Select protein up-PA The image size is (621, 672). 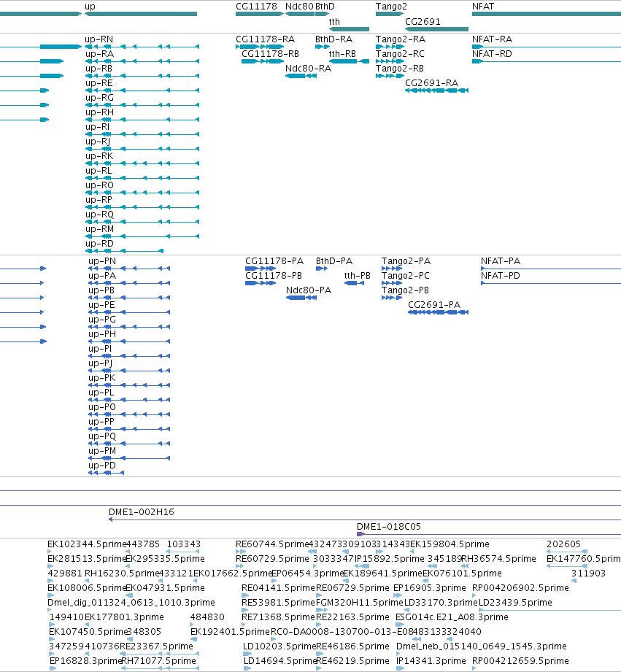coord(102,276)
